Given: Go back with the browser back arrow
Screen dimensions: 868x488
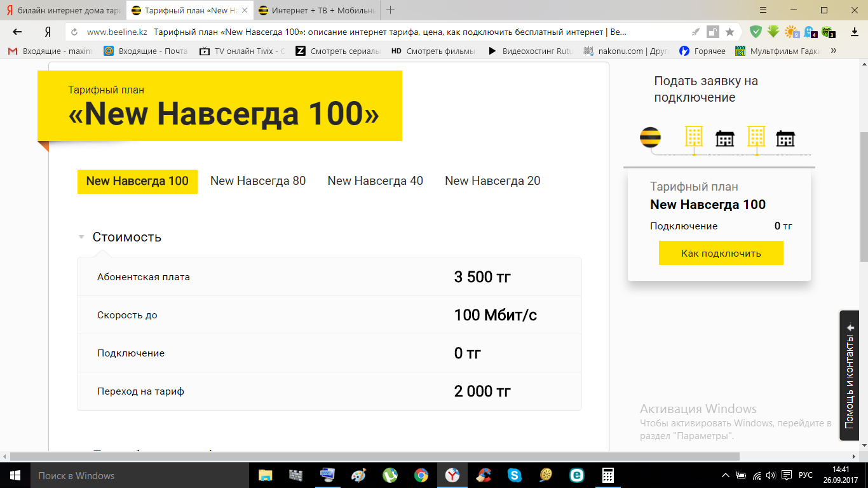Looking at the screenshot, I should tap(17, 32).
